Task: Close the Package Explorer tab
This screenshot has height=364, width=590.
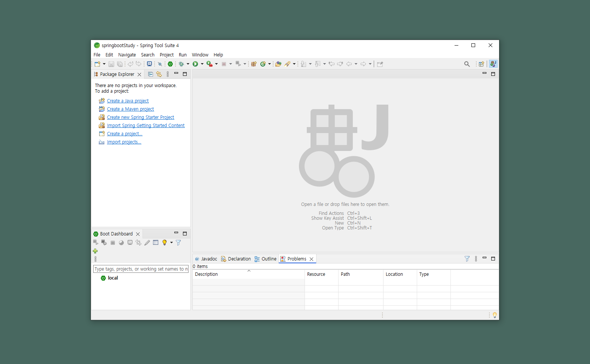Action: [x=140, y=74]
